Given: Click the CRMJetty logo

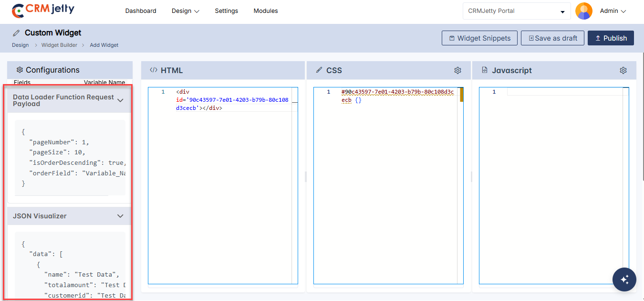Looking at the screenshot, I should pos(43,11).
